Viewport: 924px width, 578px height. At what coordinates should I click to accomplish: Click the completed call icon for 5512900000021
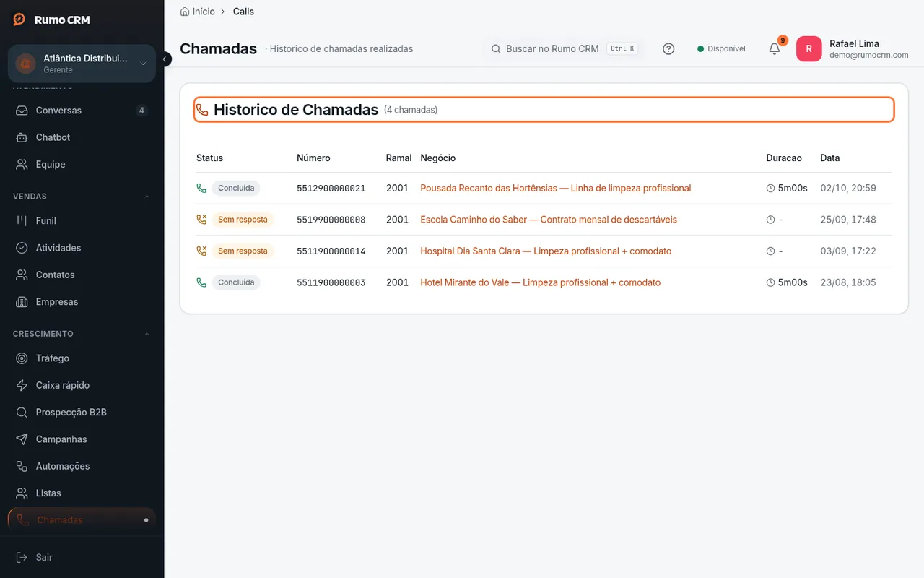pyautogui.click(x=201, y=188)
